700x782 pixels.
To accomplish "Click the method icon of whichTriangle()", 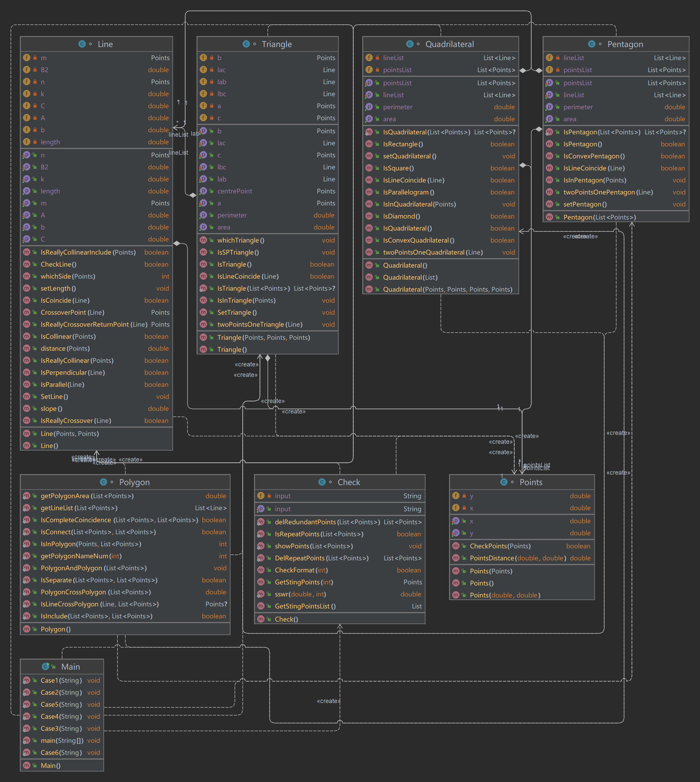I will [203, 240].
